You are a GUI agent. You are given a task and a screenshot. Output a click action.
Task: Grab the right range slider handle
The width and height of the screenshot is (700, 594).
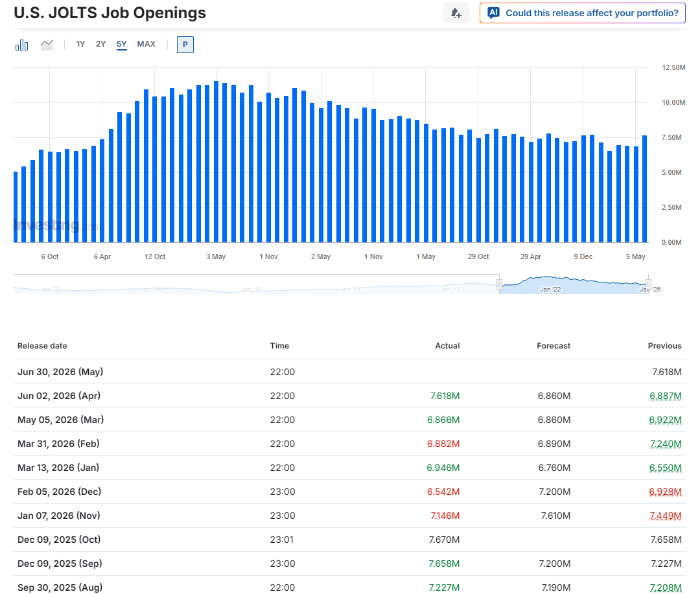[648, 283]
